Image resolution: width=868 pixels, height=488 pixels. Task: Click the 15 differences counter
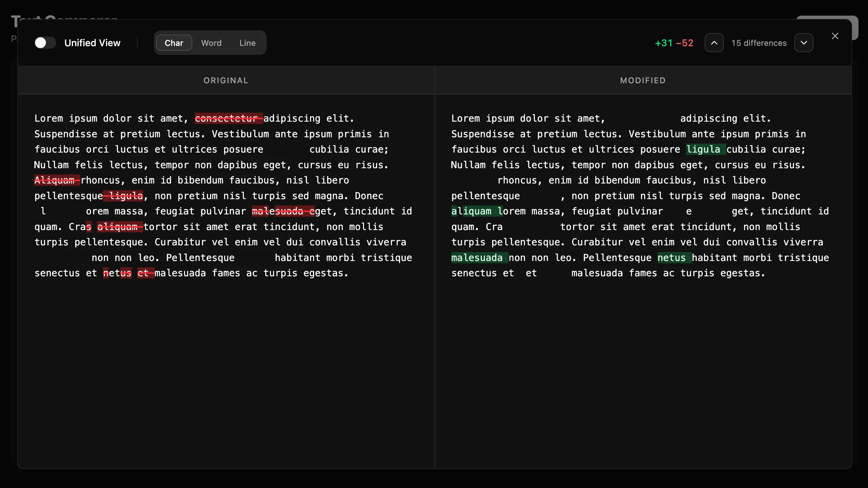point(759,43)
